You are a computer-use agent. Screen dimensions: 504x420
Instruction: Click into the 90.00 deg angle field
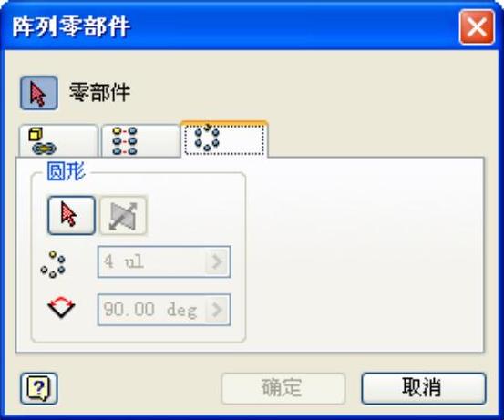click(151, 310)
